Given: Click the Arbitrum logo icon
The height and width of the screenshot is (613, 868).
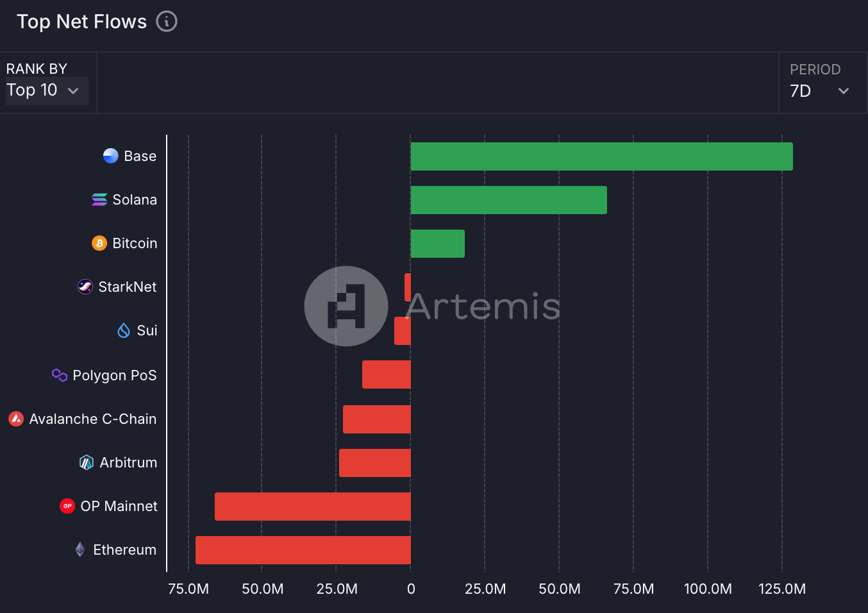Looking at the screenshot, I should (x=87, y=462).
